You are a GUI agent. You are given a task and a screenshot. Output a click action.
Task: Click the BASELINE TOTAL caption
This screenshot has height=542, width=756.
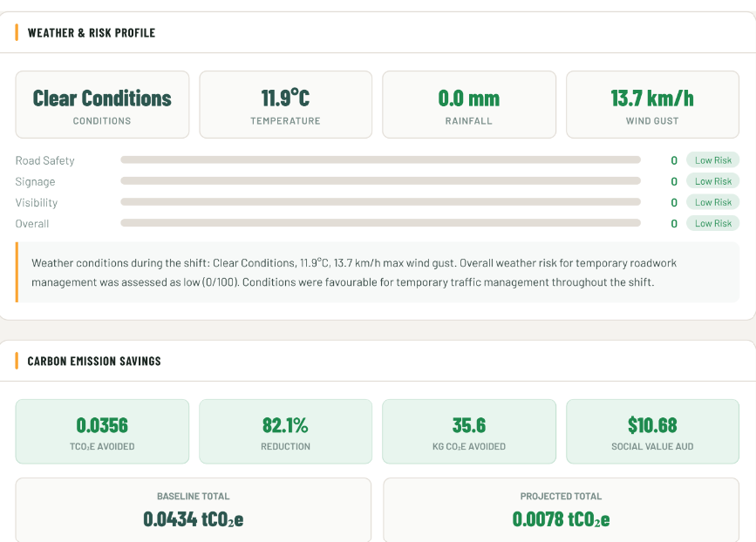tap(194, 496)
